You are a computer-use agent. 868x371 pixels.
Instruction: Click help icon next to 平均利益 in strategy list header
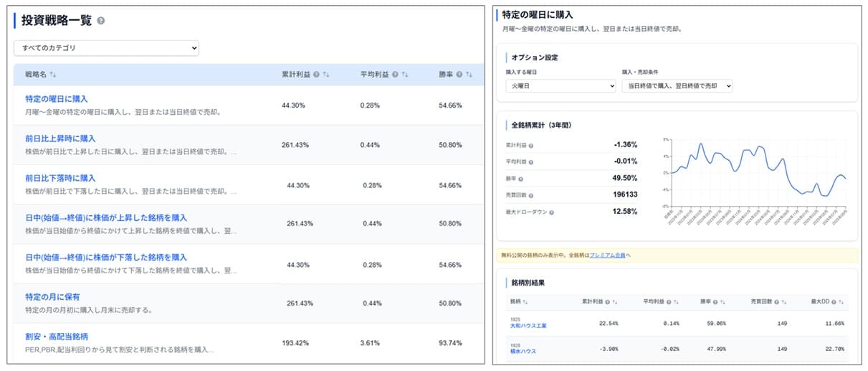(395, 75)
